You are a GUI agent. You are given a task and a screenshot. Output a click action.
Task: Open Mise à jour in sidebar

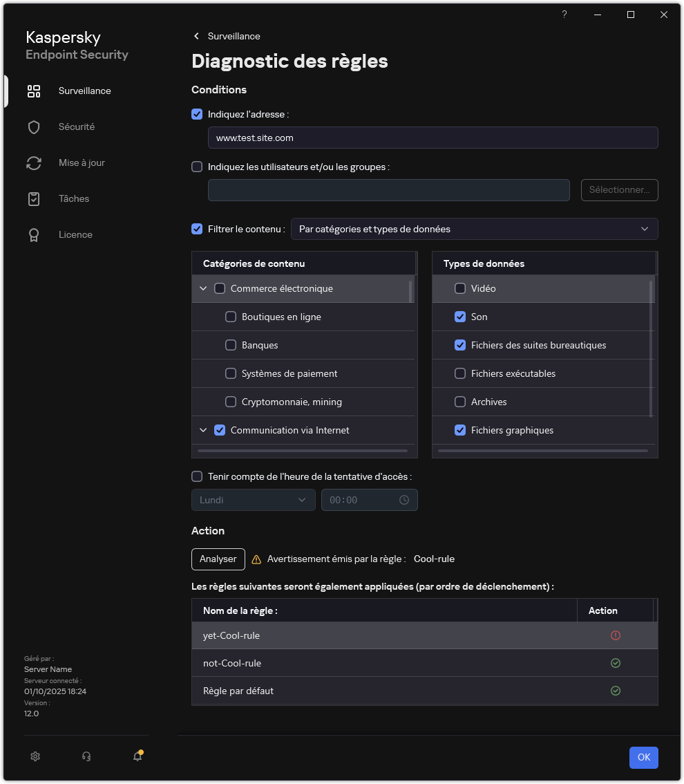82,162
